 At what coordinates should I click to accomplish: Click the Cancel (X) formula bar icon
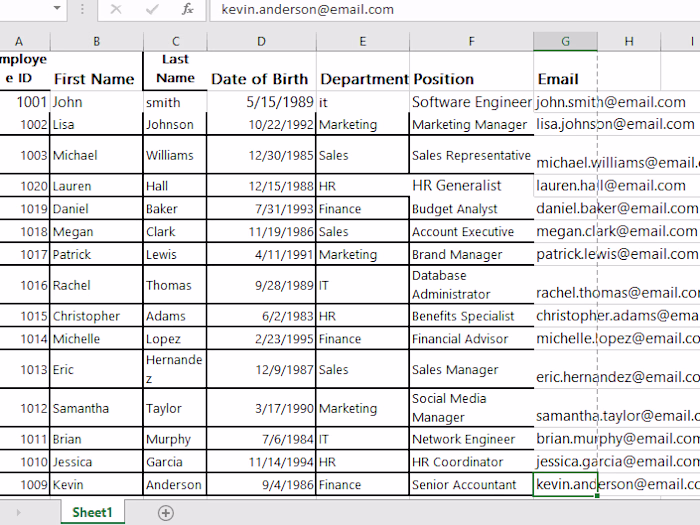pos(116,9)
